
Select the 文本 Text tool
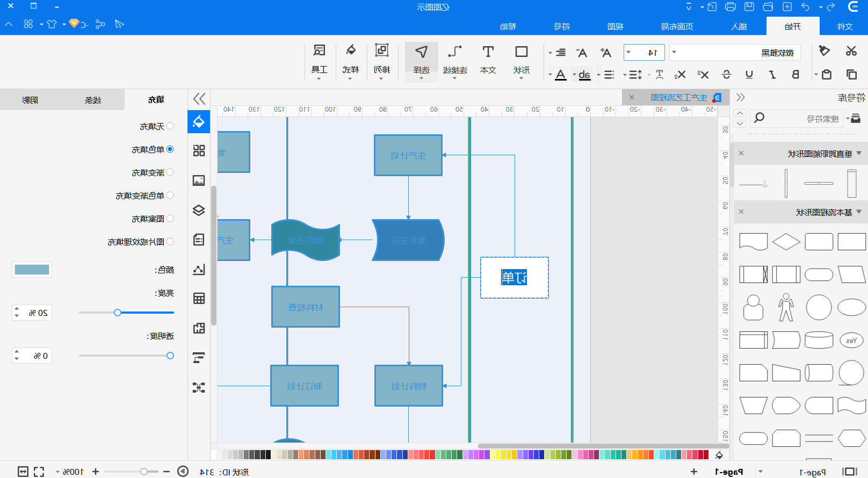pyautogui.click(x=488, y=60)
